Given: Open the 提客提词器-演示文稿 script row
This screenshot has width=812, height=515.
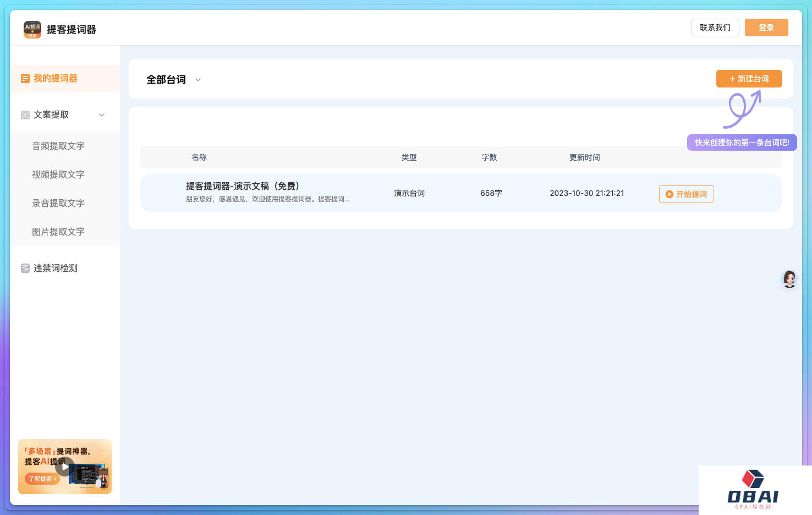Looking at the screenshot, I should [243, 187].
